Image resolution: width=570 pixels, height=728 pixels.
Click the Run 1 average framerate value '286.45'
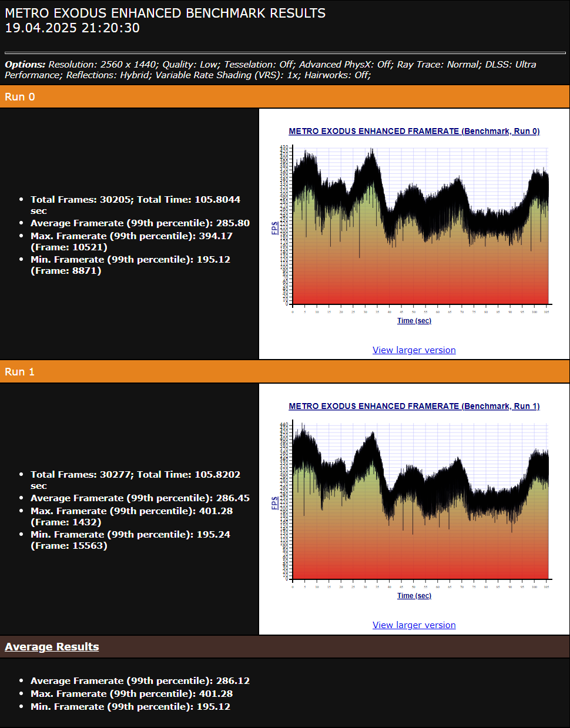coord(233,498)
